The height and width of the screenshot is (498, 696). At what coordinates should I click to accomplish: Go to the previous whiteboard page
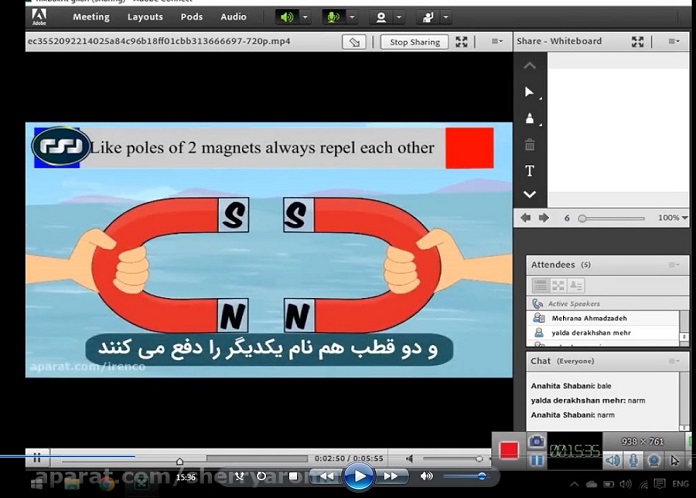pos(526,218)
